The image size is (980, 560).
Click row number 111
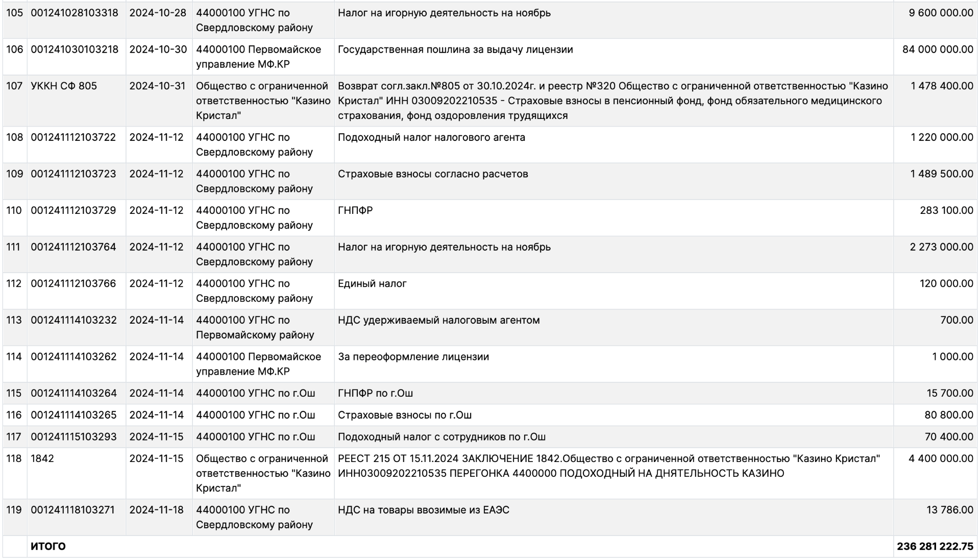pyautogui.click(x=14, y=247)
